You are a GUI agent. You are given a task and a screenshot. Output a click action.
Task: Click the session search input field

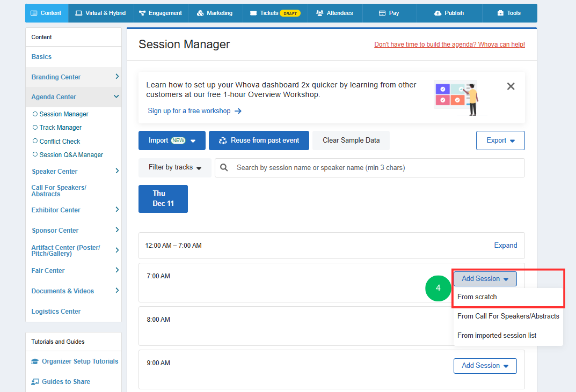tap(369, 168)
